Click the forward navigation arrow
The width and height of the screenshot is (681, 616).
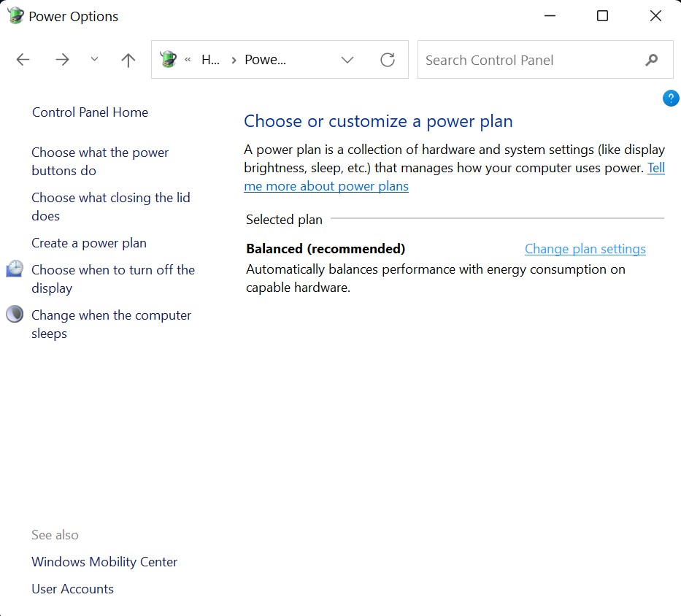tap(62, 60)
